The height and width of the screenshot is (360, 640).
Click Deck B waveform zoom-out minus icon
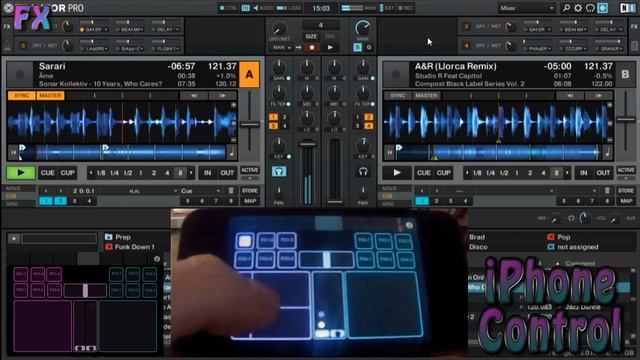pyautogui.click(x=610, y=140)
